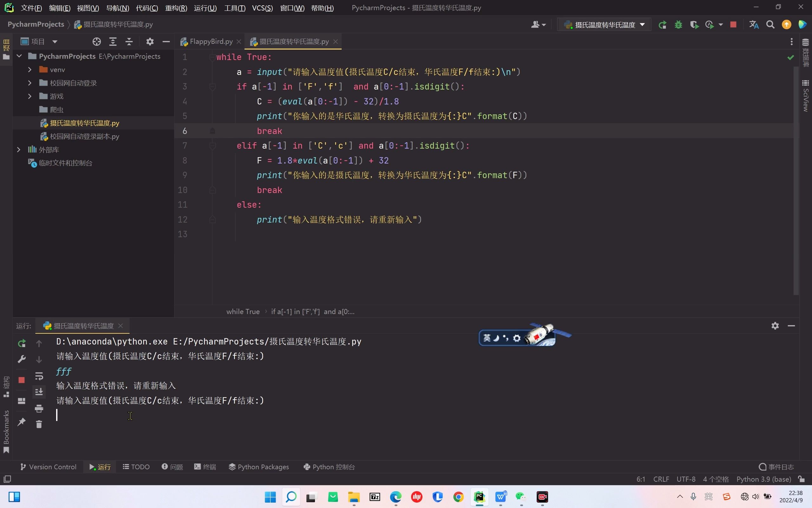Toggle fold marker on line 7

point(212,146)
